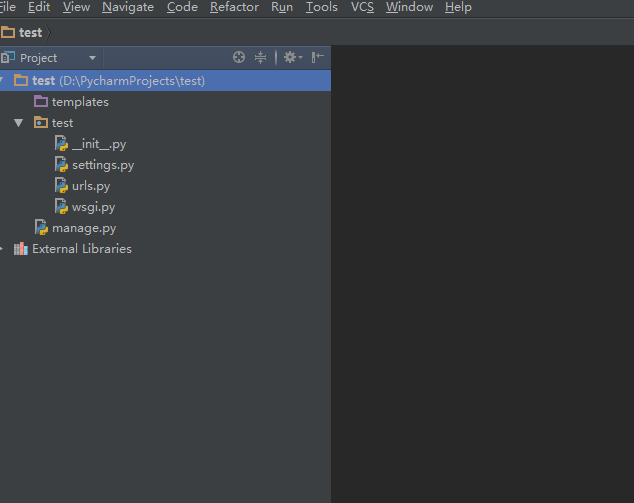Click the Python icon of settings.py
This screenshot has width=634, height=503.
[61, 165]
